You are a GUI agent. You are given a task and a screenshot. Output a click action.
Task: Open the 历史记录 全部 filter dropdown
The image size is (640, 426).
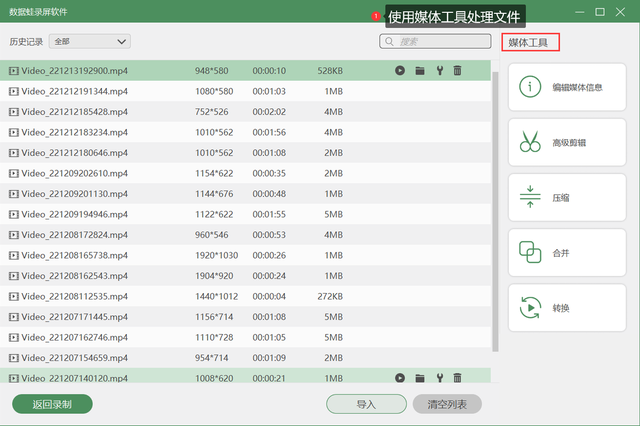coord(90,41)
